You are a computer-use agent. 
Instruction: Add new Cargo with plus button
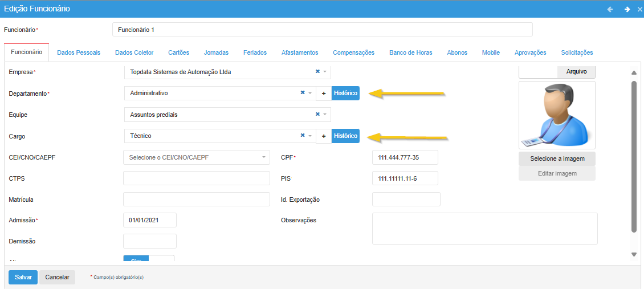click(x=324, y=136)
